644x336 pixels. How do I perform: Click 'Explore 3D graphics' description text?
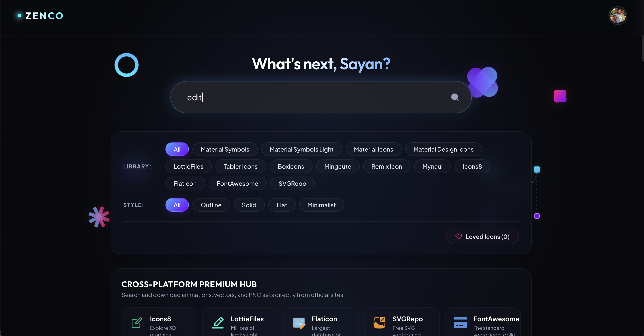point(163,331)
